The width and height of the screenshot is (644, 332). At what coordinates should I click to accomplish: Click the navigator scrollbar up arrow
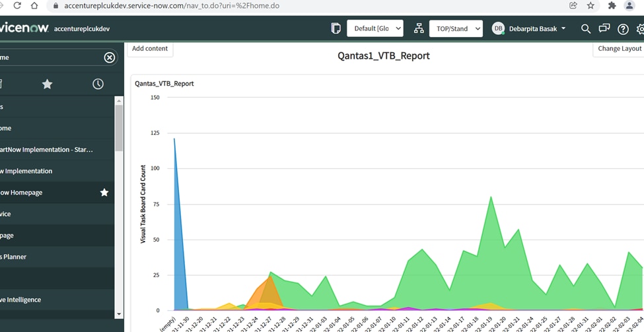coord(119,100)
